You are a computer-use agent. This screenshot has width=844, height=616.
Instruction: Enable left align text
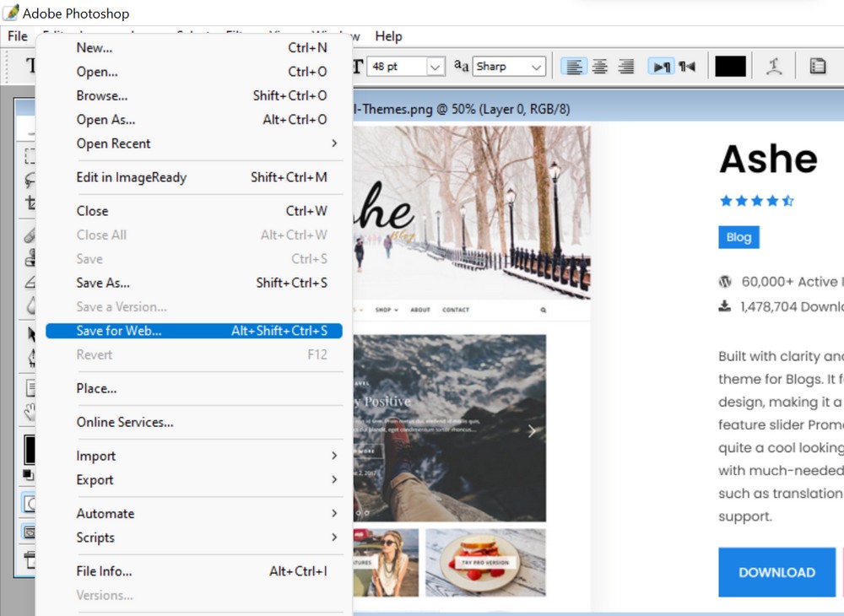pyautogui.click(x=574, y=67)
